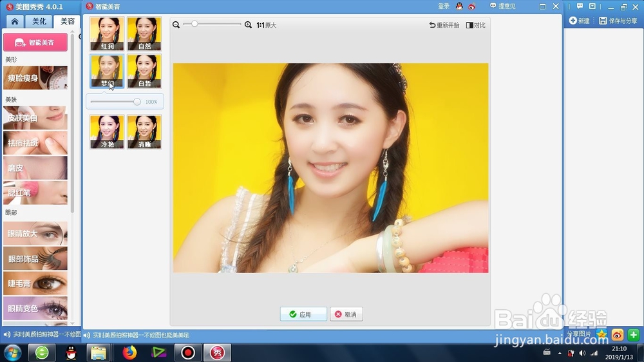Viewport: 644px width, 362px height.
Task: Show hidden system tray icons arrow
Action: click(560, 353)
